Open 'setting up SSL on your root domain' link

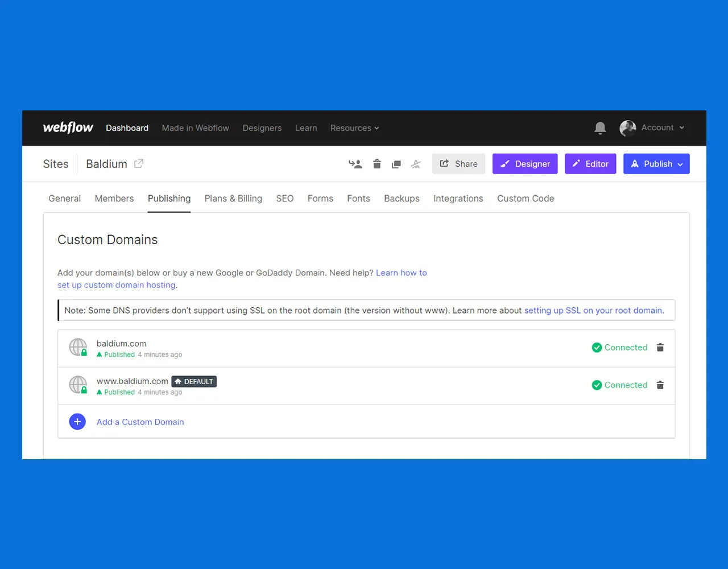pos(593,310)
